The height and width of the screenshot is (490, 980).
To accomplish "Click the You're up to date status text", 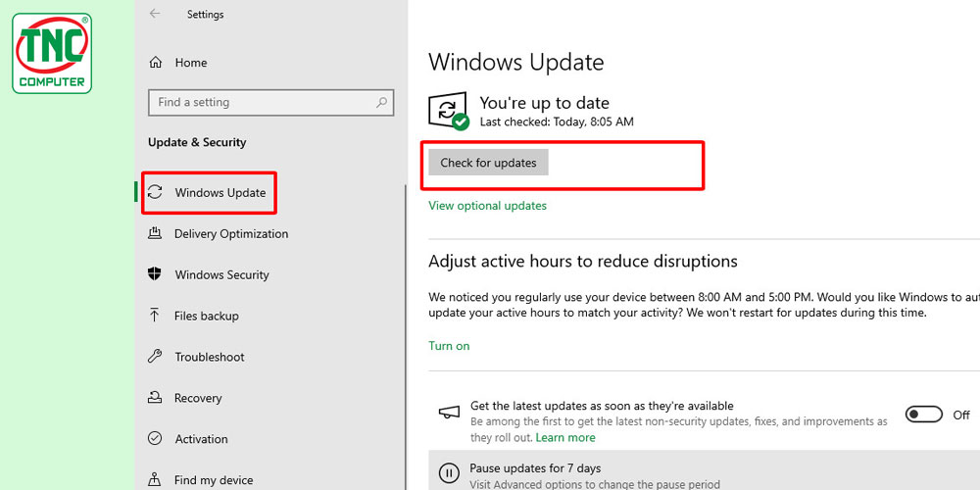I will 544,103.
